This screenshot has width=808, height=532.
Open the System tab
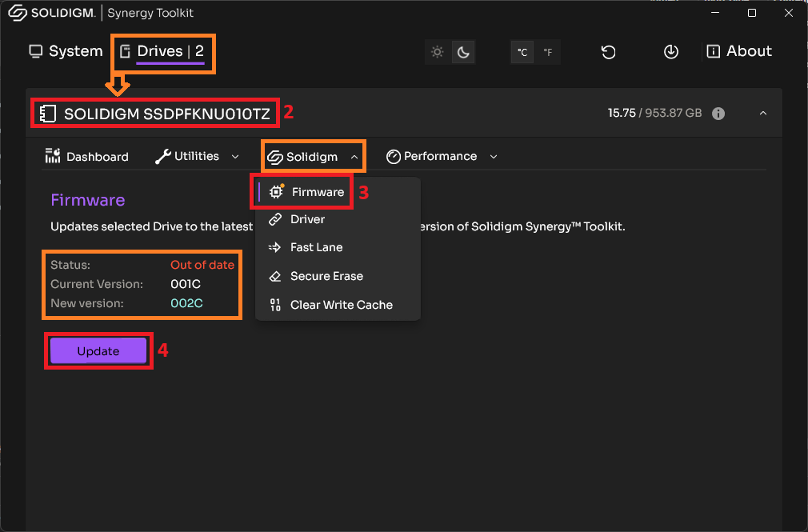point(66,51)
